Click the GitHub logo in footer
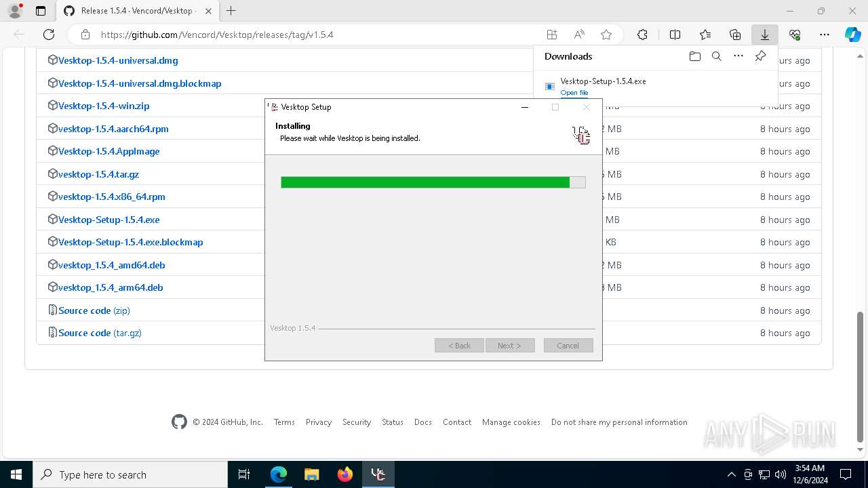Image resolution: width=868 pixels, height=488 pixels. pyautogui.click(x=179, y=422)
